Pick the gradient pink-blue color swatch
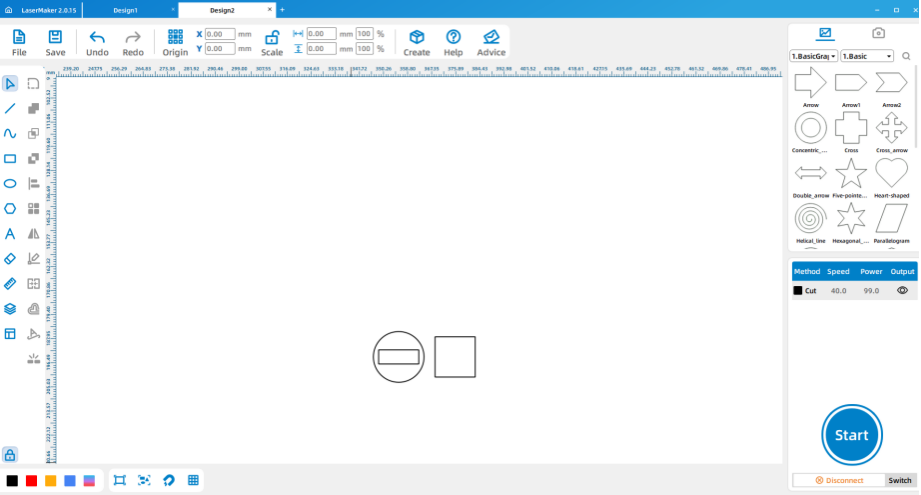 pyautogui.click(x=89, y=481)
